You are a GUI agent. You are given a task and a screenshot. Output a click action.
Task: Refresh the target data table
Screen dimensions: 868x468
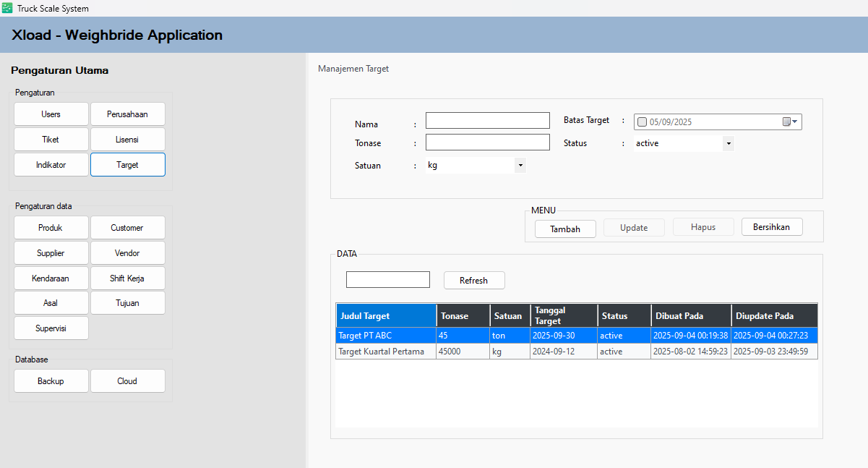click(473, 281)
